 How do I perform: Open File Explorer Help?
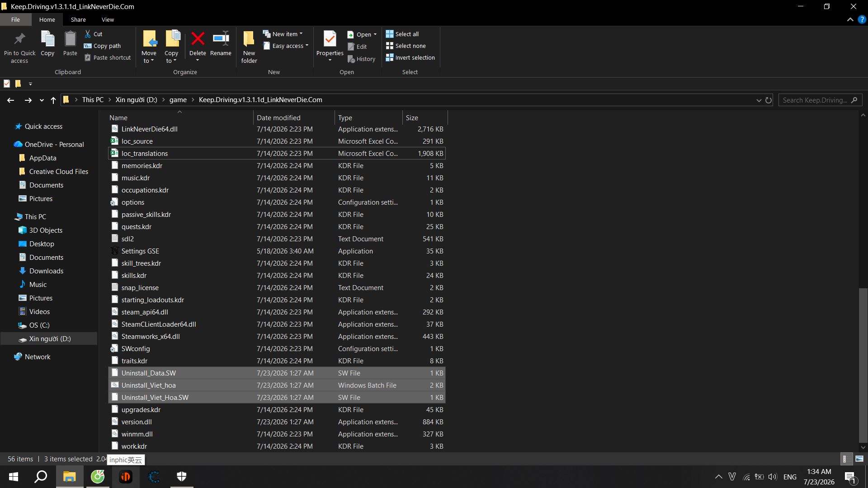pos(862,19)
